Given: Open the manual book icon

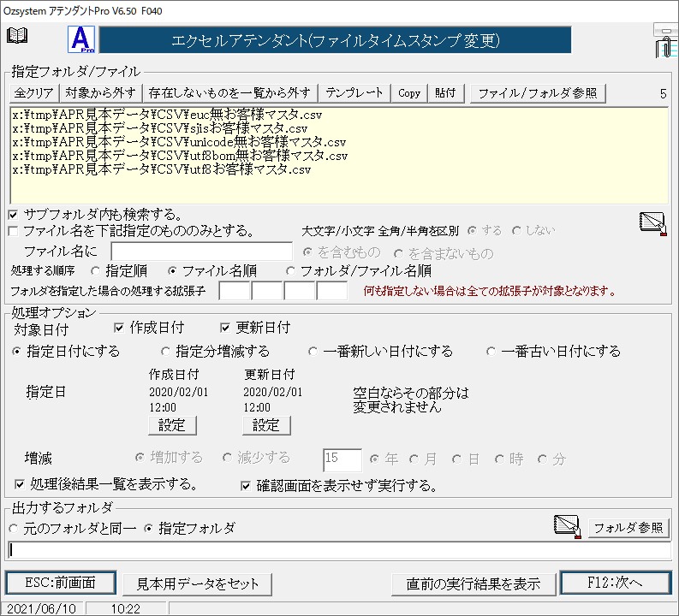Looking at the screenshot, I should [x=17, y=35].
